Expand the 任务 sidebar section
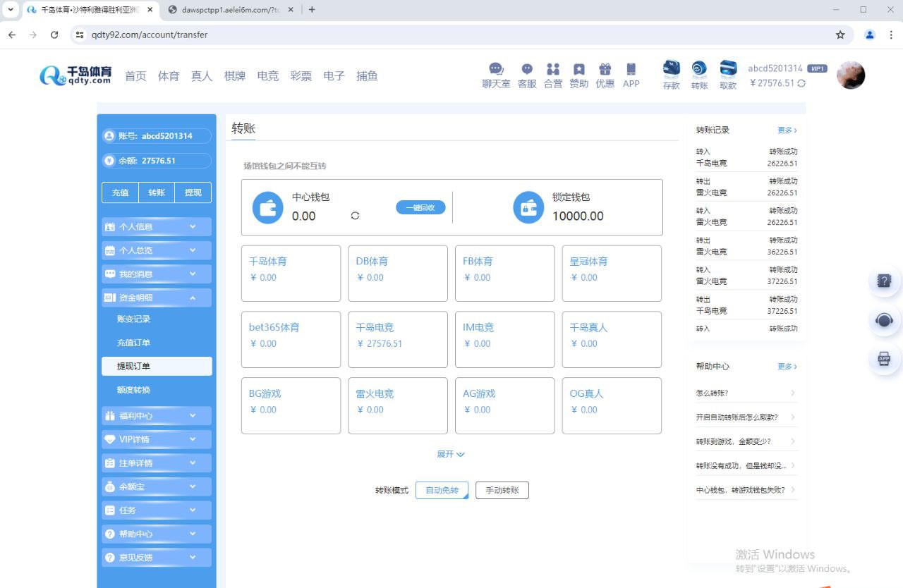Screen dimensions: 903x588 pyautogui.click(x=157, y=510)
